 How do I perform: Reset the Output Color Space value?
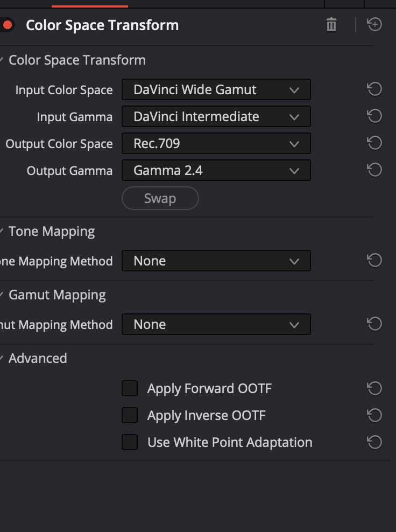tap(374, 143)
